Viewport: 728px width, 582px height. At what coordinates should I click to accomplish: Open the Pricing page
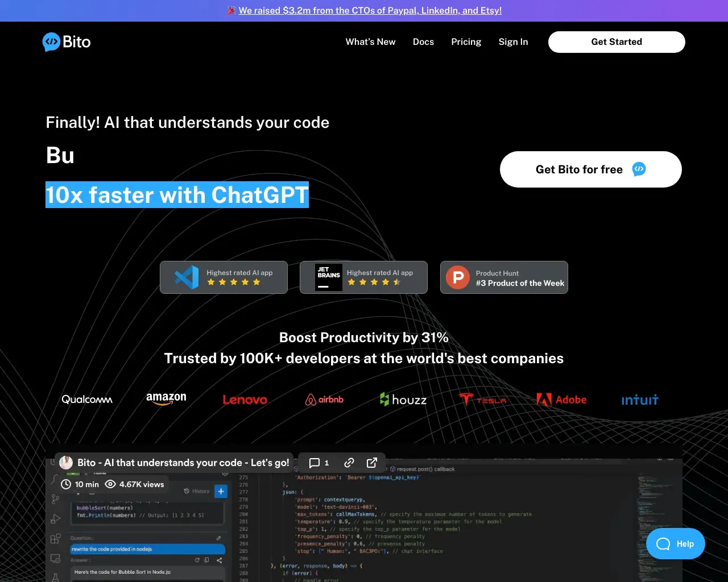click(x=466, y=42)
